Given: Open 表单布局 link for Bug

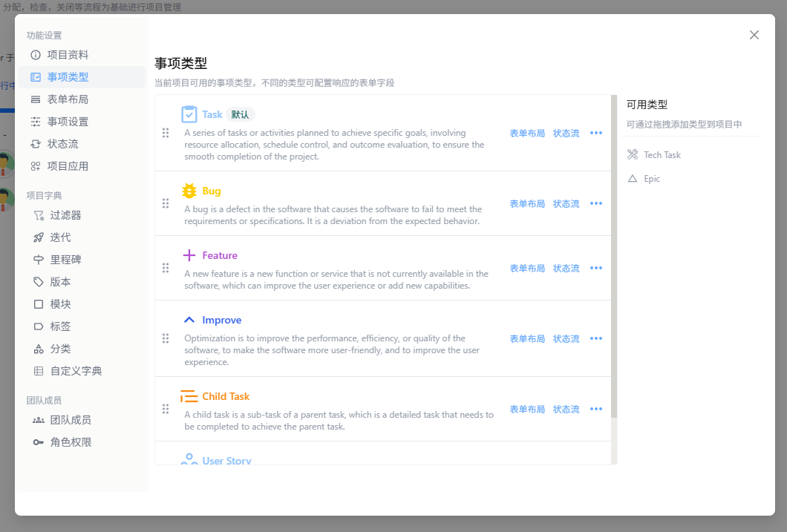Looking at the screenshot, I should point(527,204).
